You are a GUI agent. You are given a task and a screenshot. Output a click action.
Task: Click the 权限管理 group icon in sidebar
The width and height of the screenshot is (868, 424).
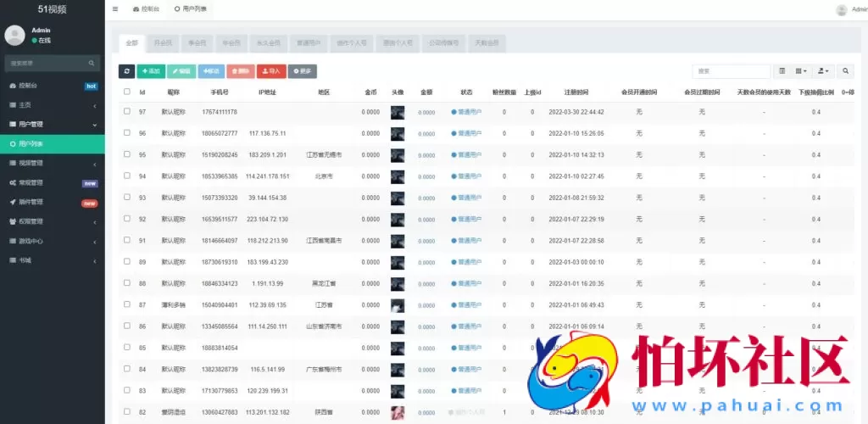pyautogui.click(x=13, y=221)
